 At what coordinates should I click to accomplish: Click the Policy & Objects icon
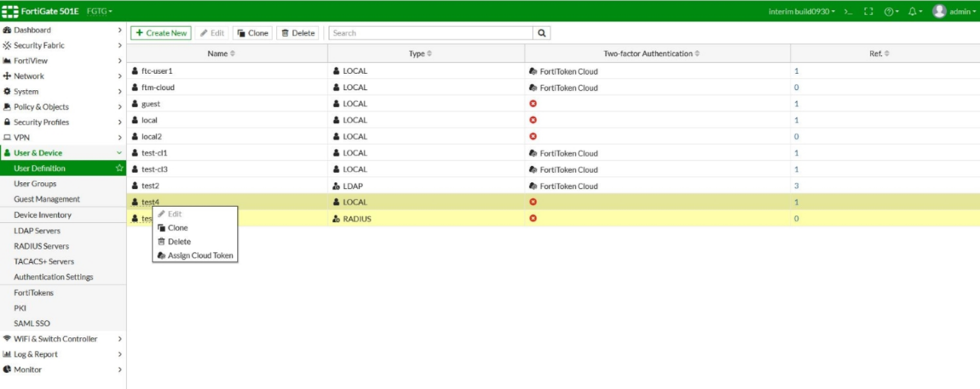(x=7, y=107)
